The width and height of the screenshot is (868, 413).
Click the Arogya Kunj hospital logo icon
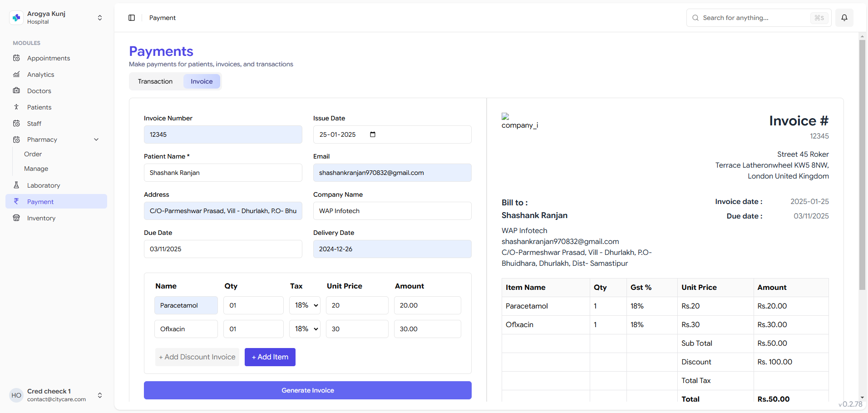click(x=16, y=18)
